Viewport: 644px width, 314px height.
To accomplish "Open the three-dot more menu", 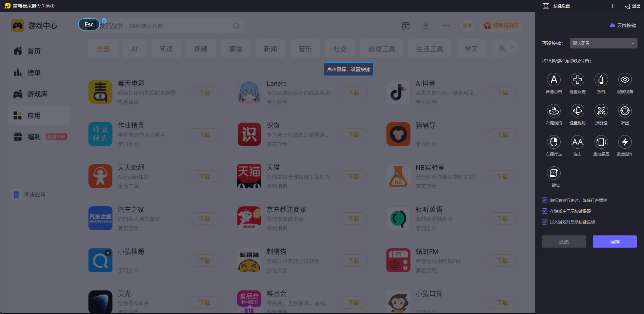I will tap(446, 25).
